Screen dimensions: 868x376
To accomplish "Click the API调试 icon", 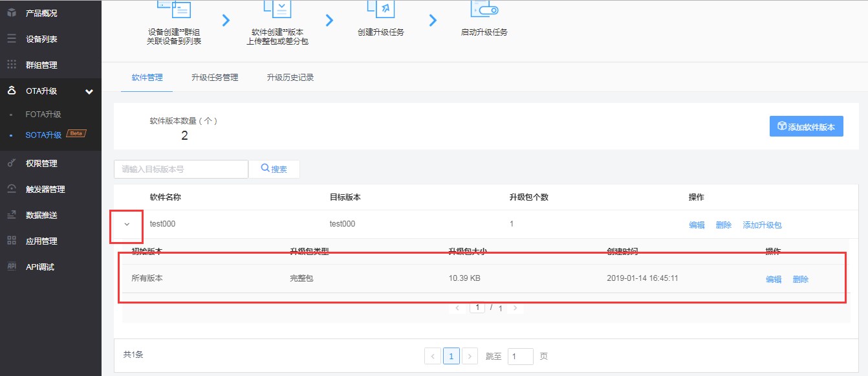I will coord(12,267).
